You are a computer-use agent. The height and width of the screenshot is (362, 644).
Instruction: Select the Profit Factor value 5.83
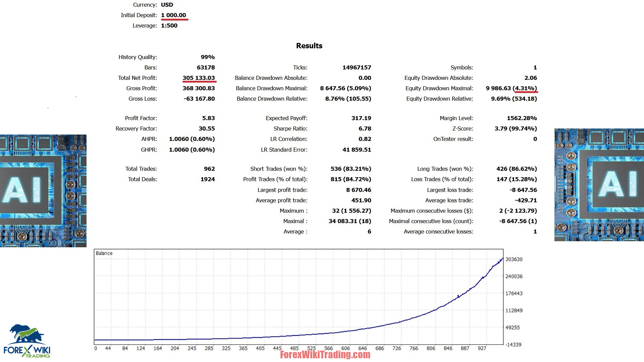coord(208,118)
